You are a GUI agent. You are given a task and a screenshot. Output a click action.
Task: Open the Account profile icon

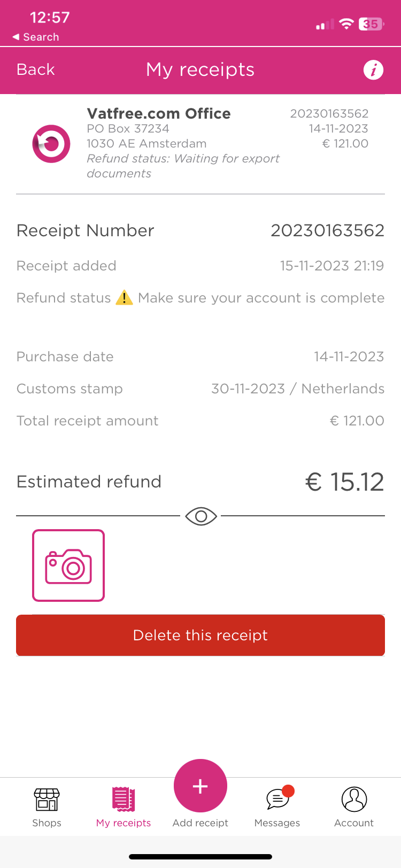354,800
